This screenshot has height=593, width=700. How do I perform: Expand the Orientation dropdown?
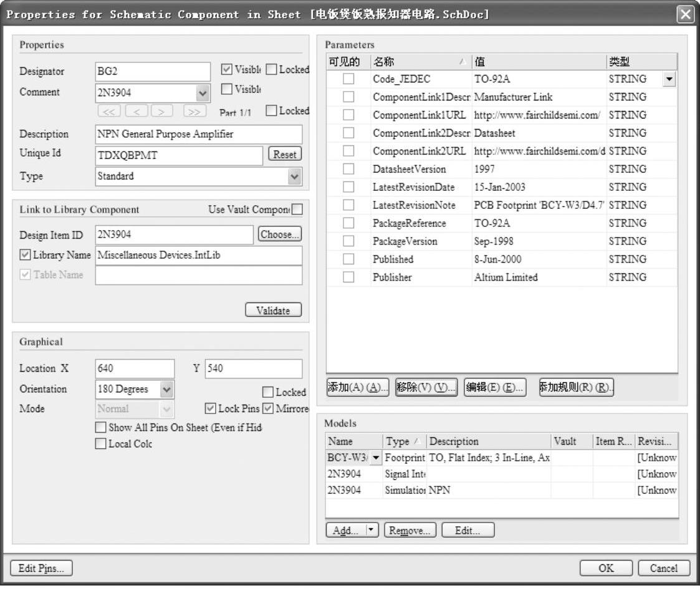[166, 389]
